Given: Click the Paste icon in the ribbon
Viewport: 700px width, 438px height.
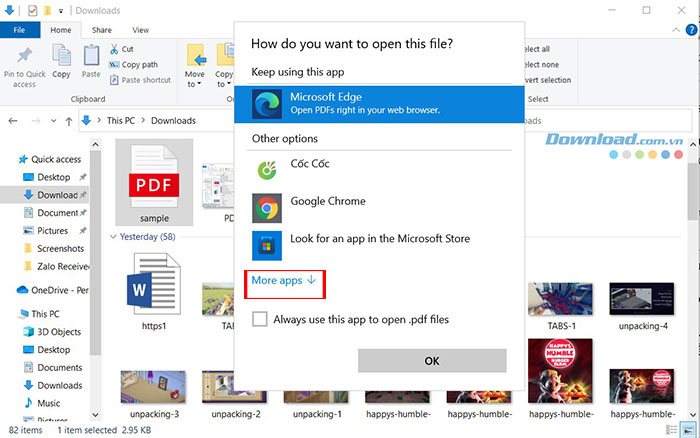Looking at the screenshot, I should coord(91,55).
